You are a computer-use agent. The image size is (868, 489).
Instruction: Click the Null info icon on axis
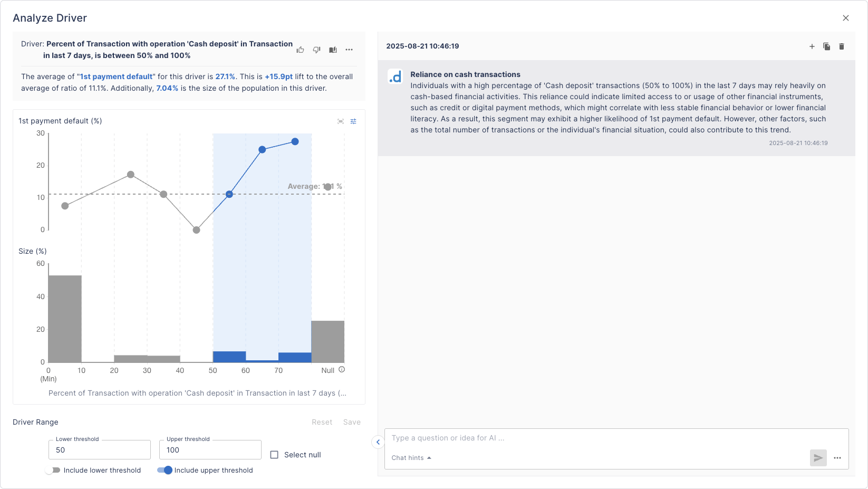point(342,370)
